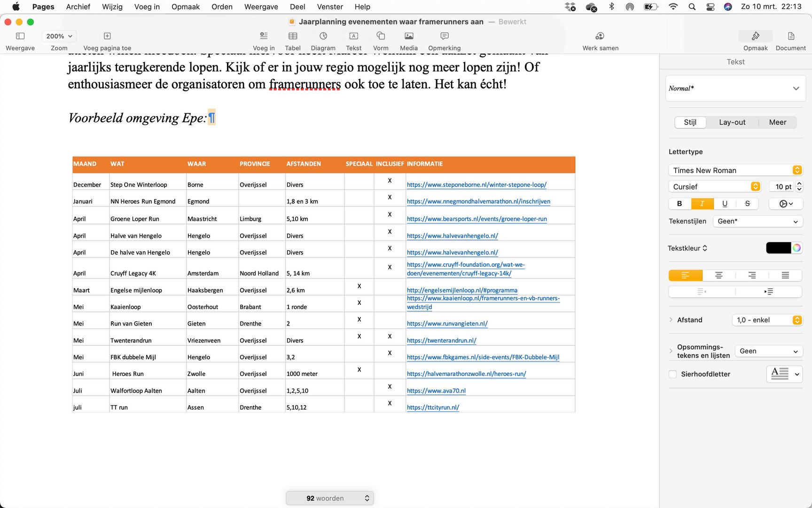Align text to the right
Image resolution: width=812 pixels, height=508 pixels.
[x=752, y=275]
